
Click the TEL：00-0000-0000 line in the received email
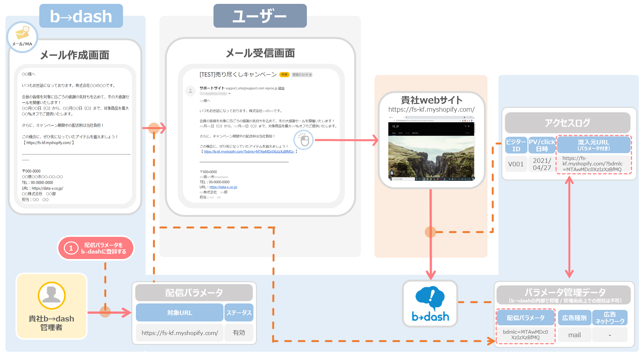[x=214, y=182]
